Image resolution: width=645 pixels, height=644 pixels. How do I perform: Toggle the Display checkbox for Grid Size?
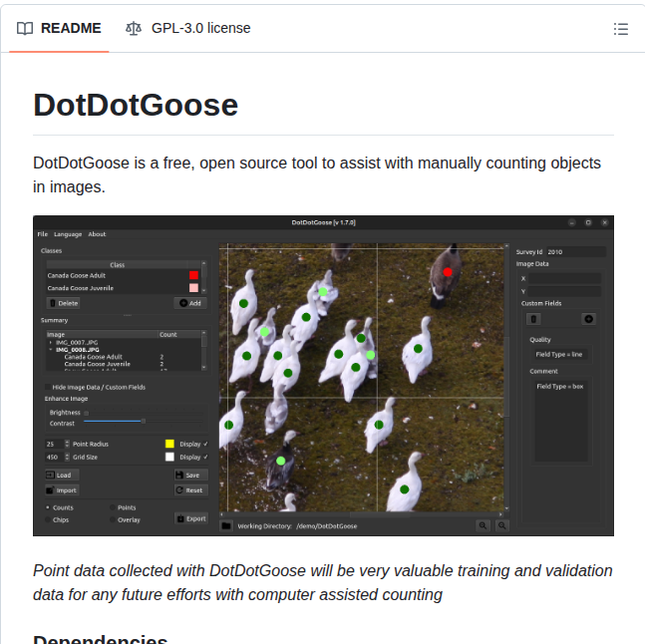coord(205,457)
